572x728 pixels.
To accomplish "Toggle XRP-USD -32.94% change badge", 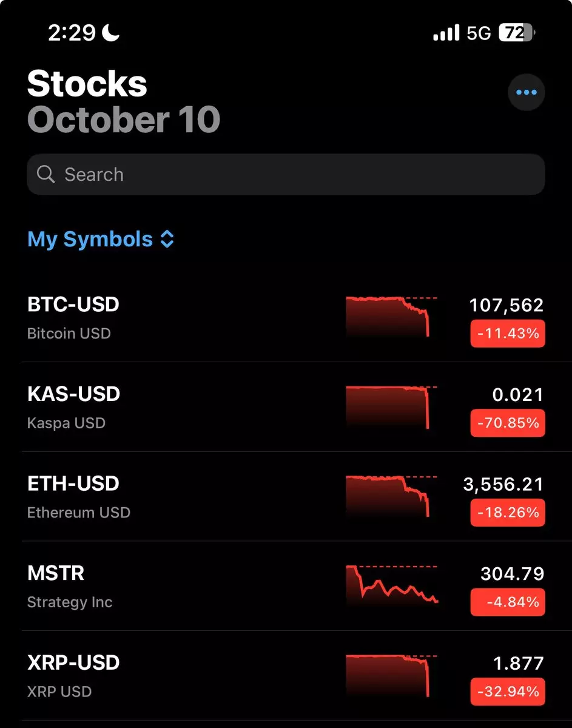I will click(x=508, y=692).
